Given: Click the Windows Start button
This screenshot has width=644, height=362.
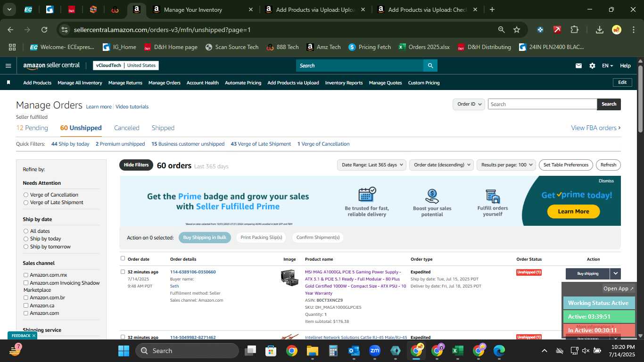Looking at the screenshot, I should pos(124,351).
